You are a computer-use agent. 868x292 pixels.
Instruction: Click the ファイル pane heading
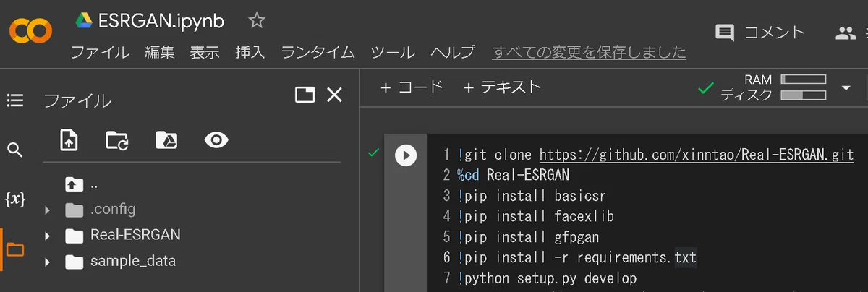(x=77, y=100)
